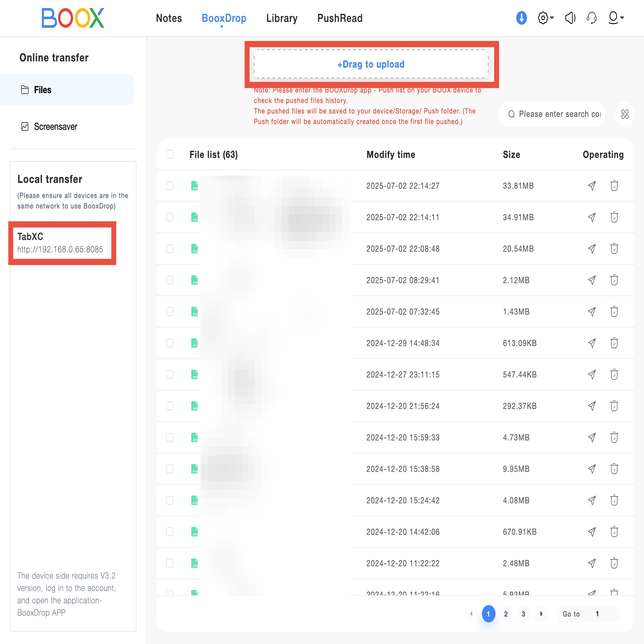Check the file modified 2024-12-29 14:48:34
Image resolution: width=644 pixels, height=644 pixels.
(170, 343)
